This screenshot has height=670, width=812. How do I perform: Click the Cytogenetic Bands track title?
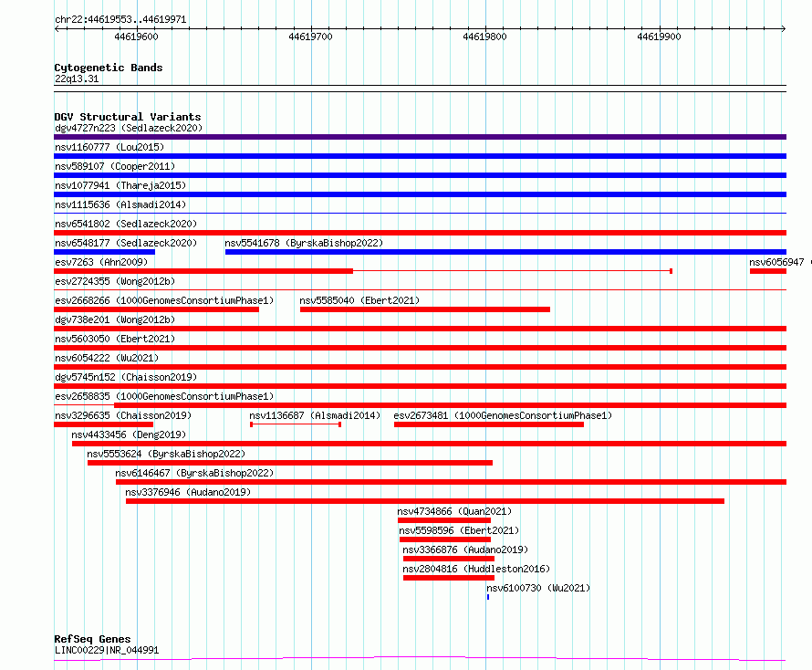(109, 68)
